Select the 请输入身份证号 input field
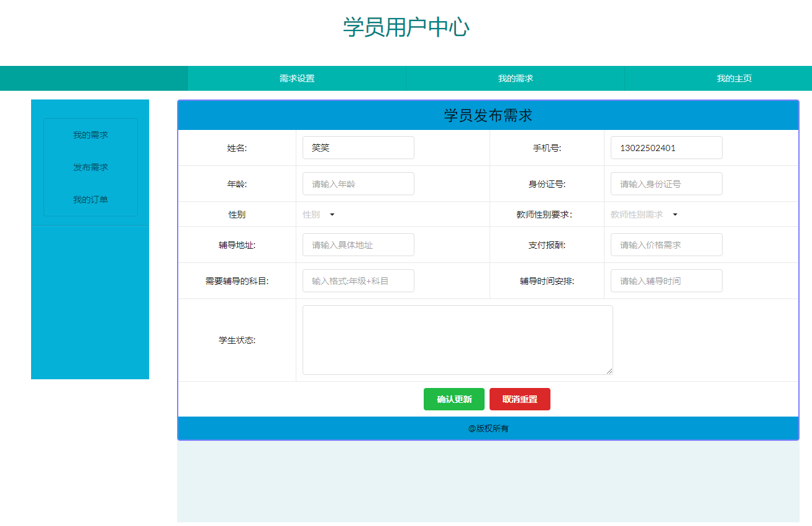The height and width of the screenshot is (526, 812). tap(665, 183)
